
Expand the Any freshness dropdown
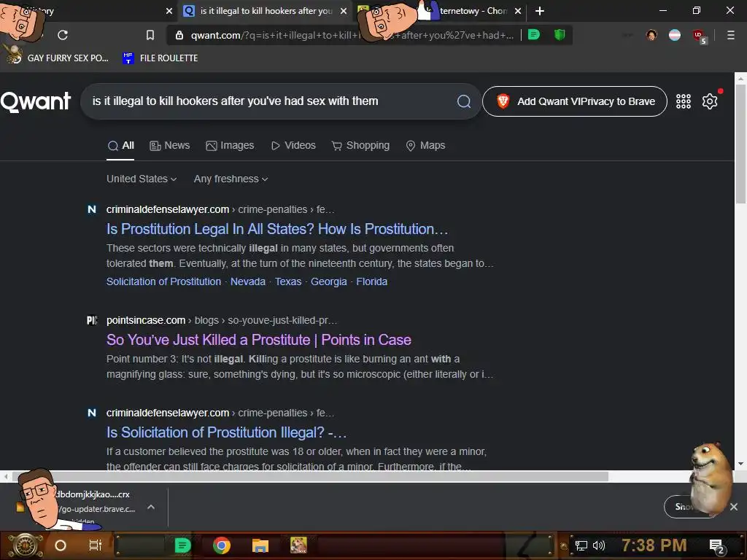tap(231, 179)
